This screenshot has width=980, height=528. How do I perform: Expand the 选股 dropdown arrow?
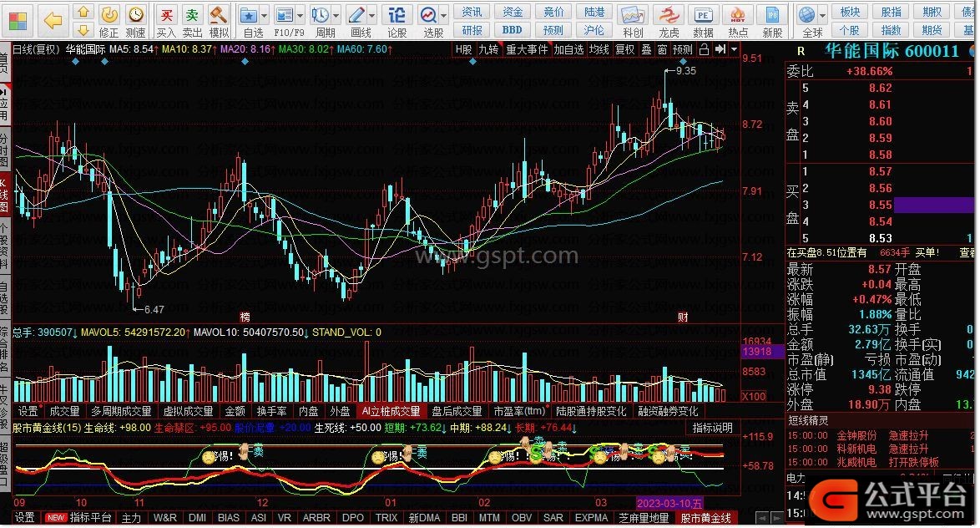coord(444,15)
